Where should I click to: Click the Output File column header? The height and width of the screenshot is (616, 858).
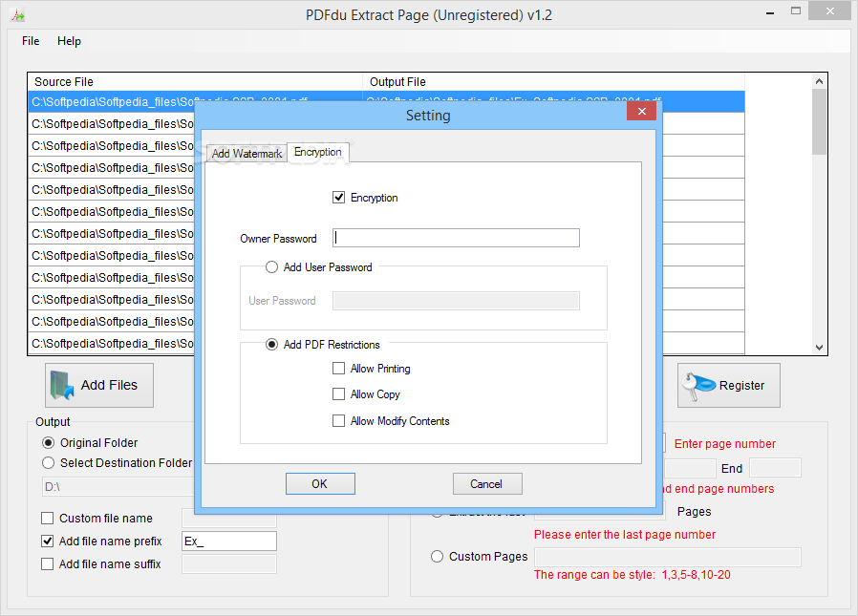[554, 82]
